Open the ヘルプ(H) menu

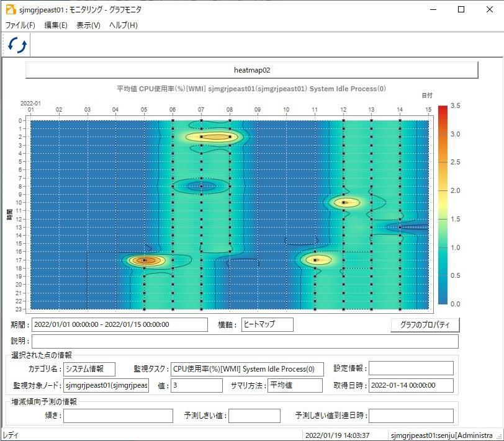click(124, 25)
